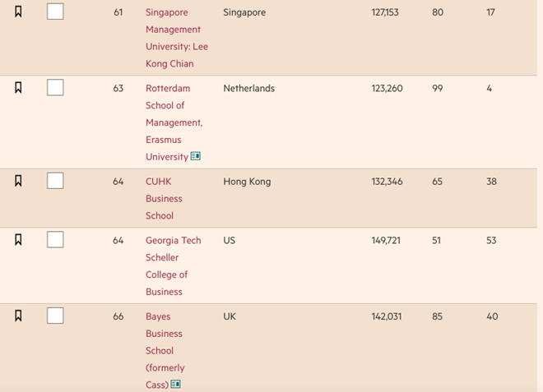Image resolution: width=543 pixels, height=392 pixels.
Task: Click the Netherlands country cell
Action: (x=248, y=89)
